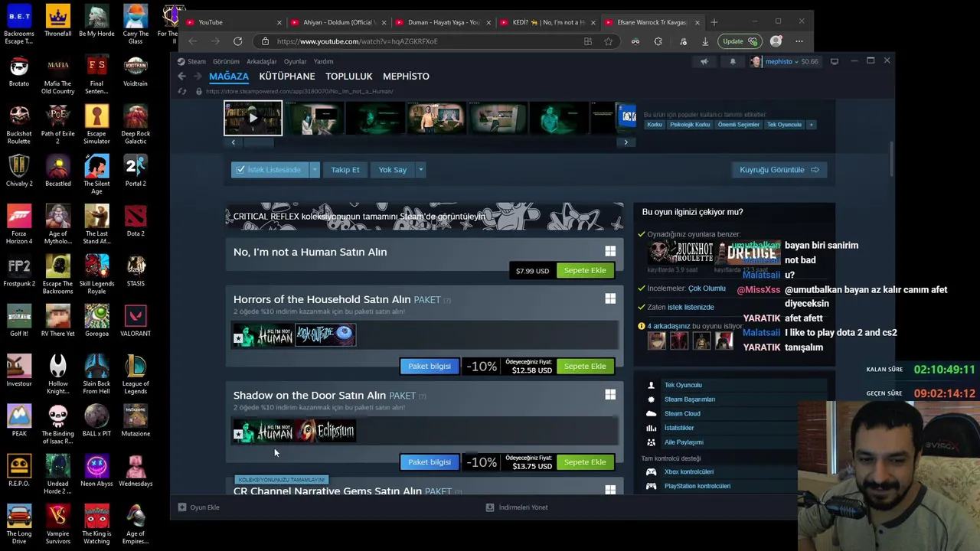Switch to Duman - Hayatı Yaşa tab
This screenshot has height=551, width=980.
(443, 22)
